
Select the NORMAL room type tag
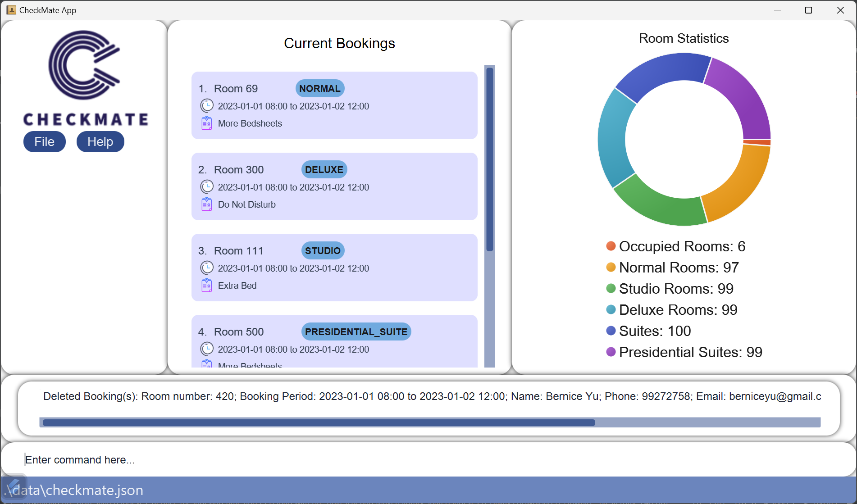320,89
